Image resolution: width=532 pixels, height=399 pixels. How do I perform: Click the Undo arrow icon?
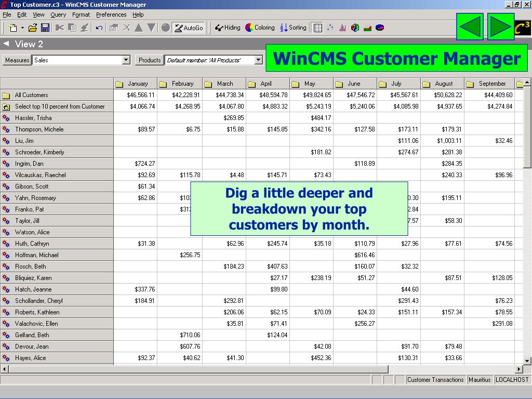pyautogui.click(x=99, y=28)
